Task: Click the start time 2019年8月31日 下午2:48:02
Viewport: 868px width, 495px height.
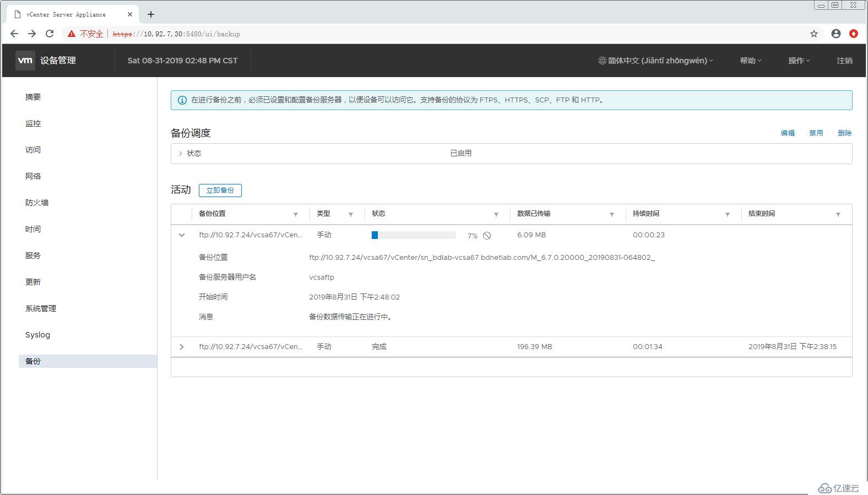Action: (355, 297)
